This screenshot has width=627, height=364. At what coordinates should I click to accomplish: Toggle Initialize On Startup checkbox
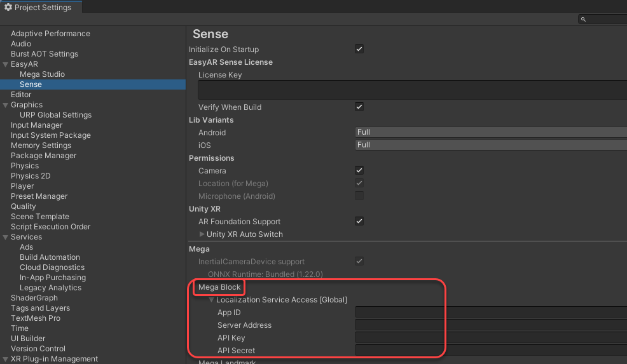359,50
